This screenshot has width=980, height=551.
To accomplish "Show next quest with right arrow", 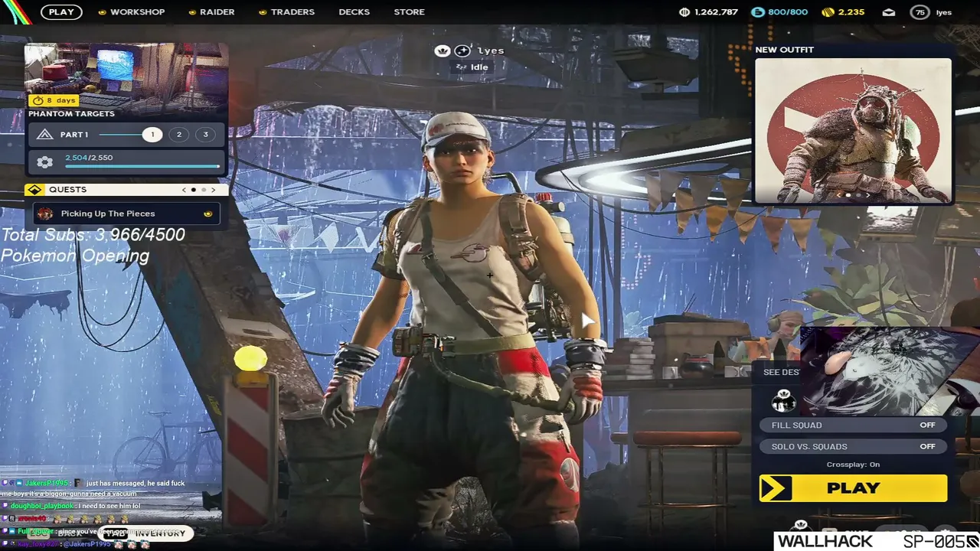I will (x=214, y=190).
